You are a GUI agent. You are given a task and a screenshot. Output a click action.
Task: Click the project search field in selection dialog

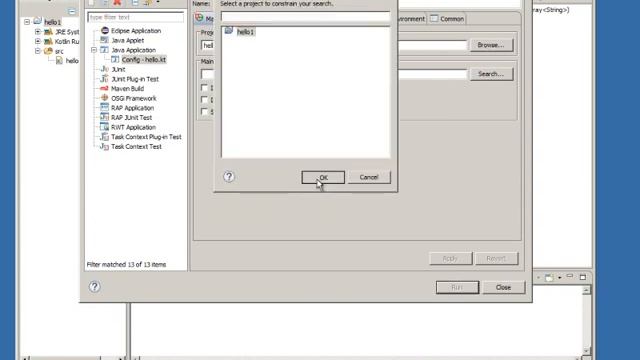[x=305, y=16]
